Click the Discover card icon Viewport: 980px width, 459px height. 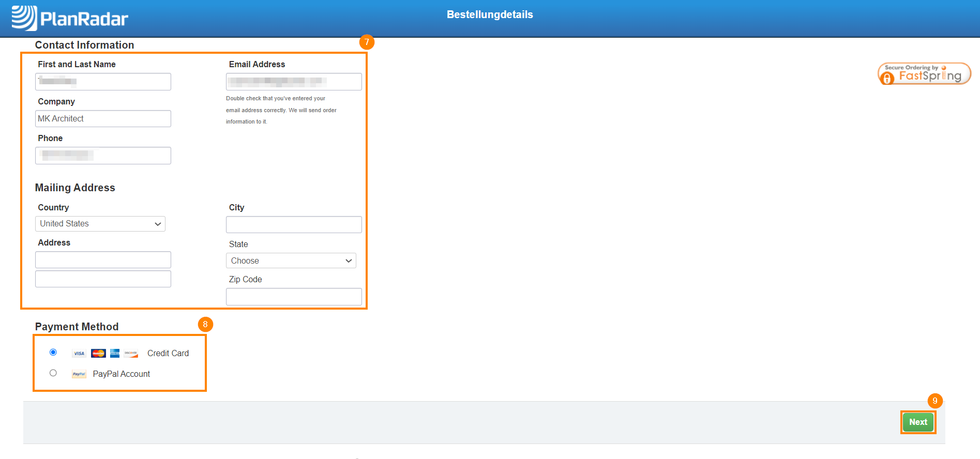point(131,354)
